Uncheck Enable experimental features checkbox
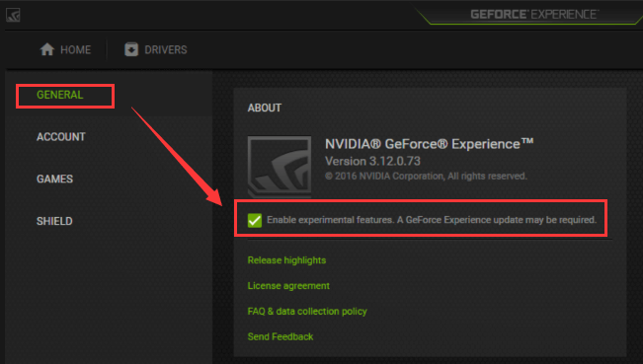643x364 pixels. [255, 220]
